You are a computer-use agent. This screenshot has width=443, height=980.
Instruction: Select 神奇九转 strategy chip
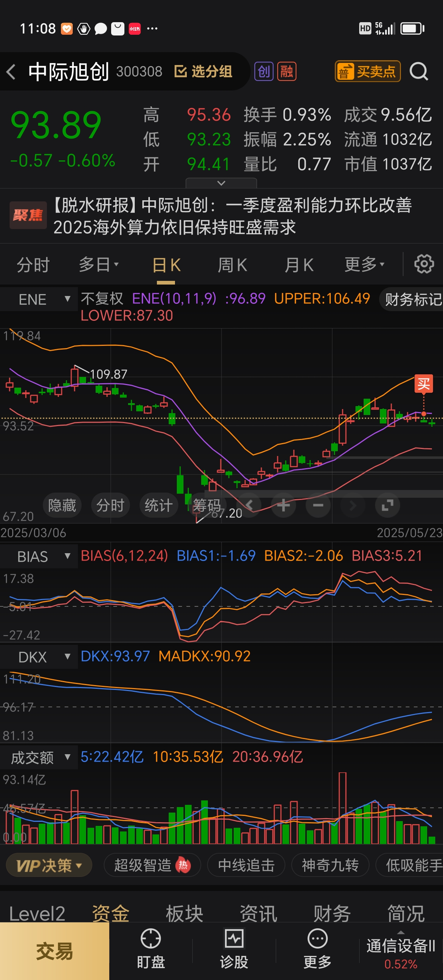(330, 865)
